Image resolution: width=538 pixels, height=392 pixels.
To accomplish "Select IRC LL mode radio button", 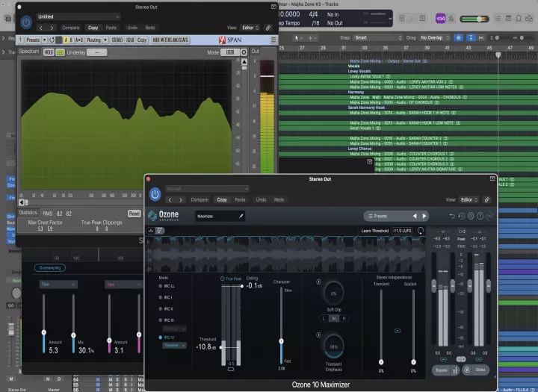I will click(160, 286).
